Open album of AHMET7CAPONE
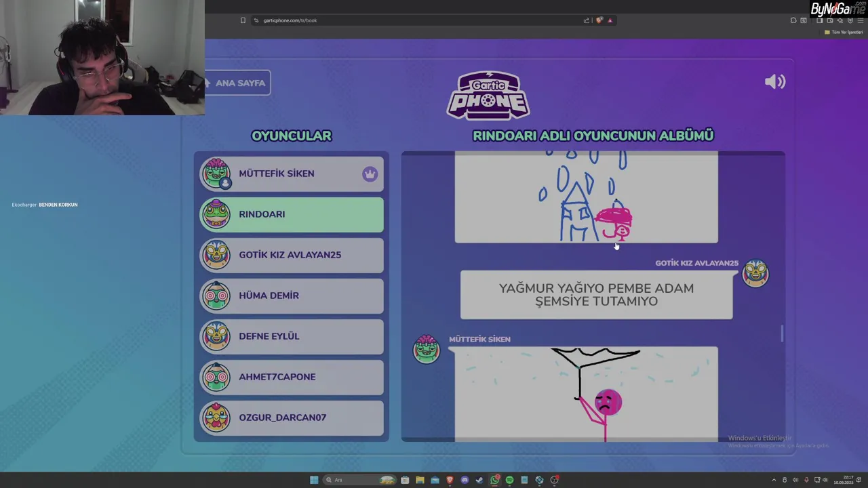Screen dimensions: 868x488 point(292,377)
